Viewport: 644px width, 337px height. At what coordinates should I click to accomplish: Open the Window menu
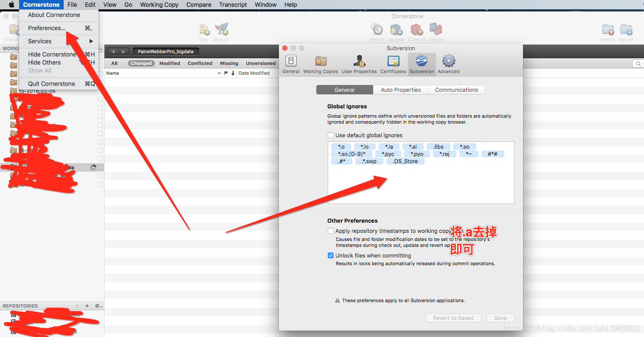coord(266,5)
